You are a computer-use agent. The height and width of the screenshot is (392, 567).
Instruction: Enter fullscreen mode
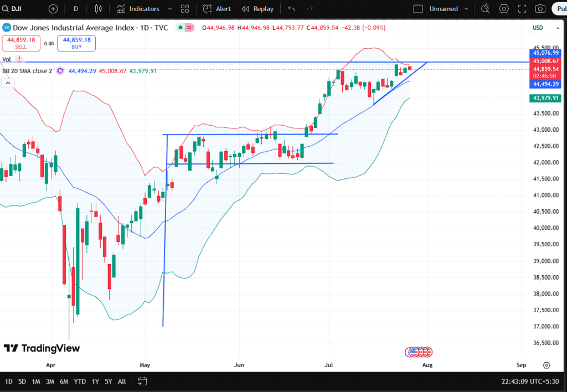(x=522, y=9)
